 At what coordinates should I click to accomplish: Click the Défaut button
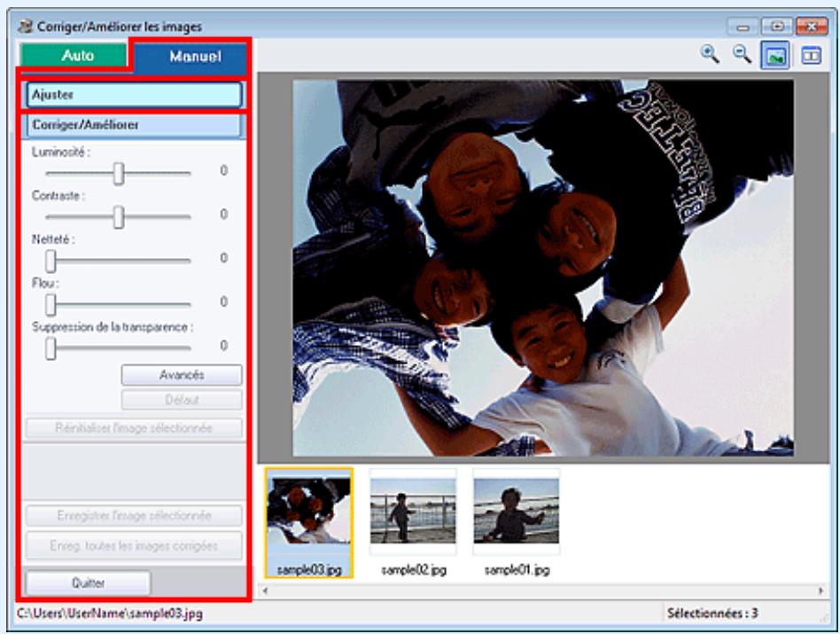click(182, 400)
